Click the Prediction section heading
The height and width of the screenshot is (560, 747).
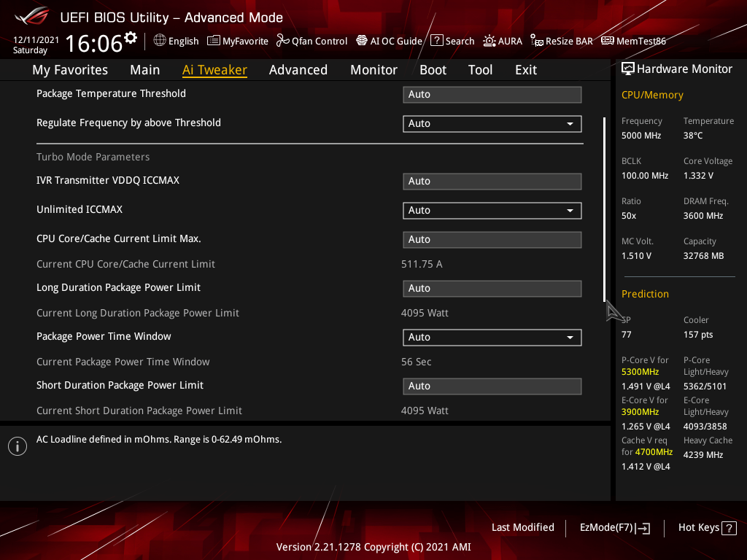[x=645, y=295]
